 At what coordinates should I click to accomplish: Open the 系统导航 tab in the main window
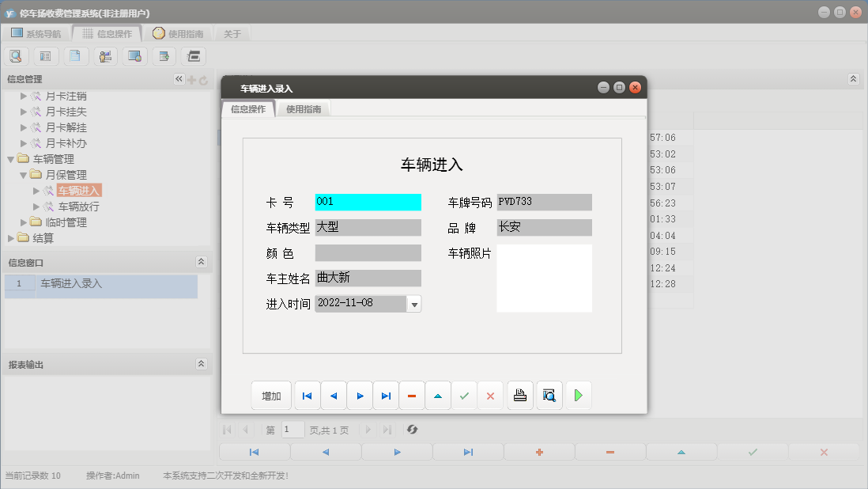click(39, 33)
